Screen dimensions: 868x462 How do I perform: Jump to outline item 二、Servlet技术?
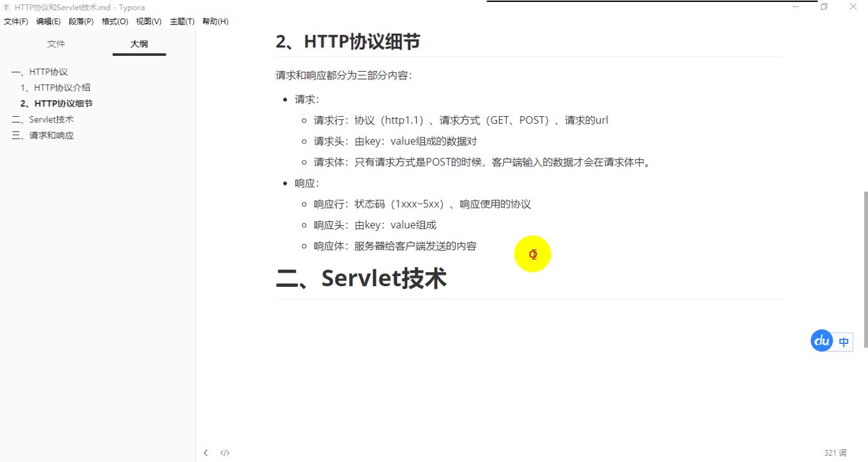pos(42,119)
